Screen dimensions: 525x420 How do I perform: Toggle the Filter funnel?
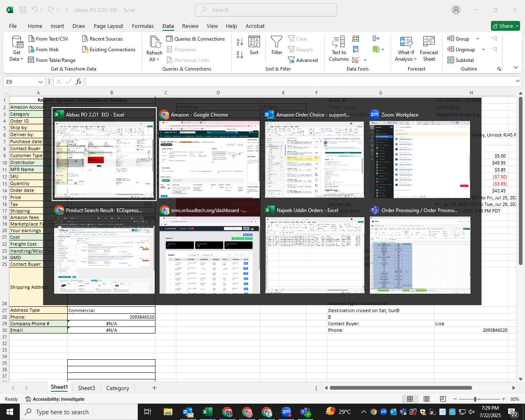[x=277, y=46]
